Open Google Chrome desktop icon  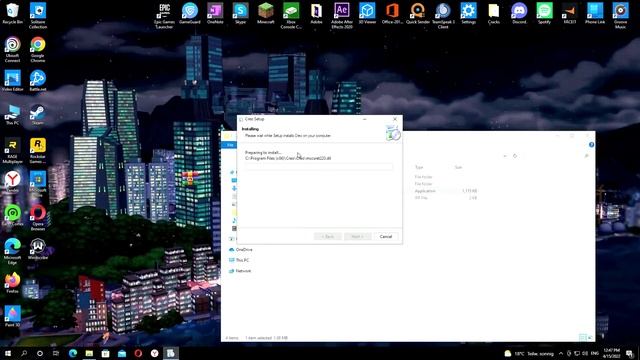point(38,49)
